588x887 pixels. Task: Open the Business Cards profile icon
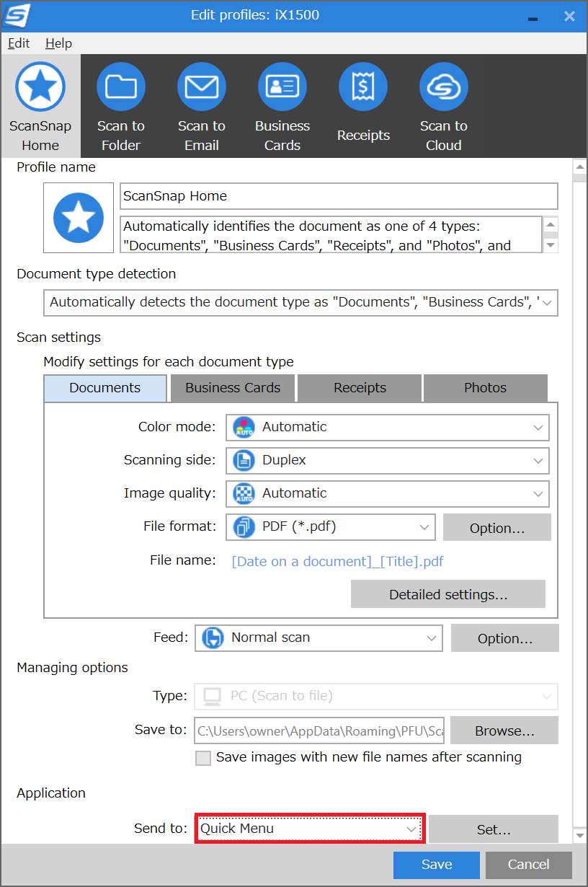pyautogui.click(x=282, y=87)
